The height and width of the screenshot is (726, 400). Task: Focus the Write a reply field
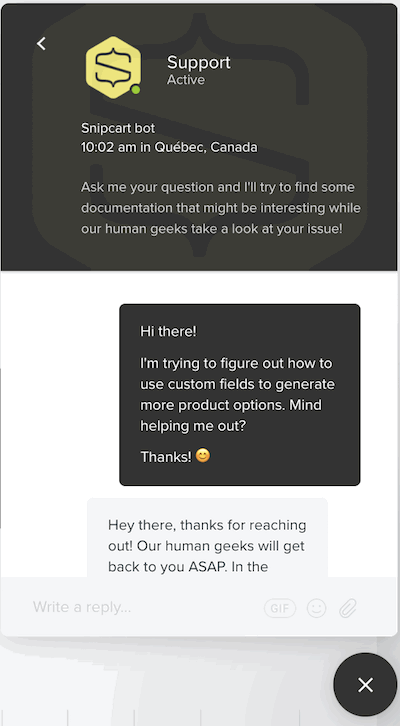pos(144,607)
